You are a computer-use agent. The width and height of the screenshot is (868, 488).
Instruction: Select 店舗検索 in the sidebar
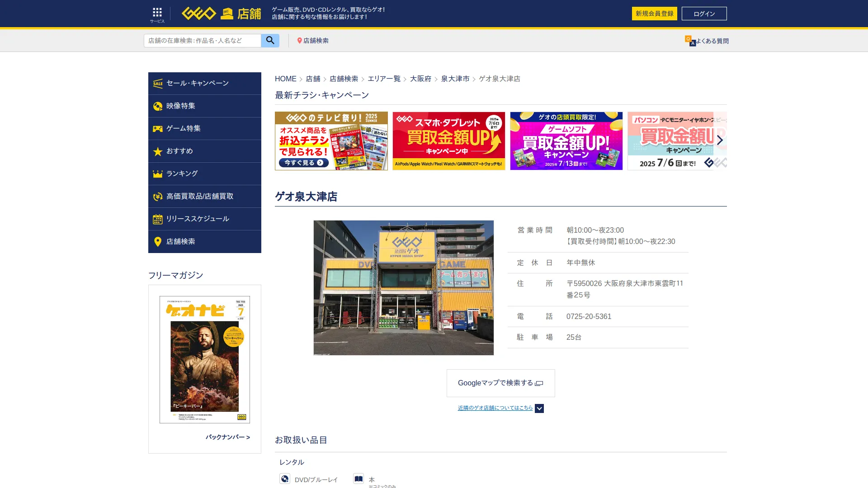click(x=205, y=241)
